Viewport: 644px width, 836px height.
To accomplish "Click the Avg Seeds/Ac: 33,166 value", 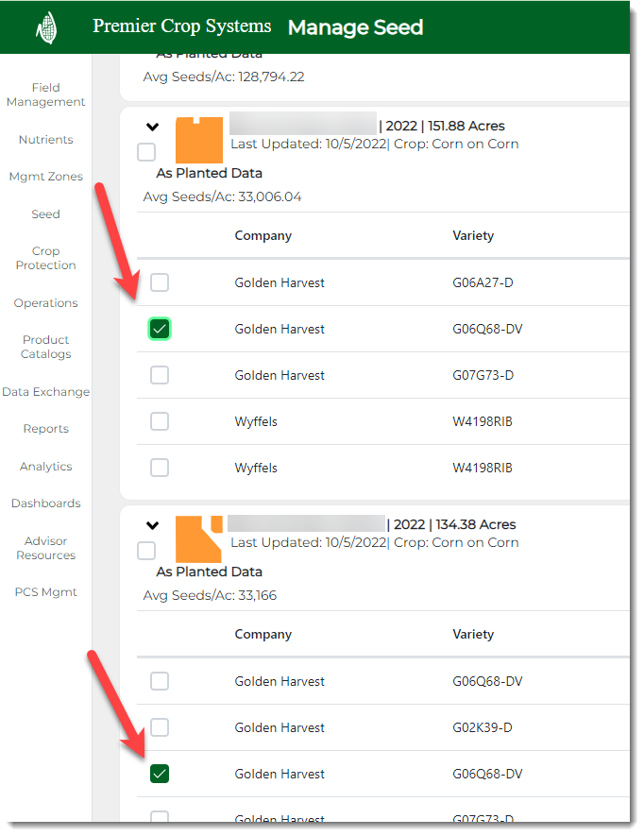I will coord(210,595).
